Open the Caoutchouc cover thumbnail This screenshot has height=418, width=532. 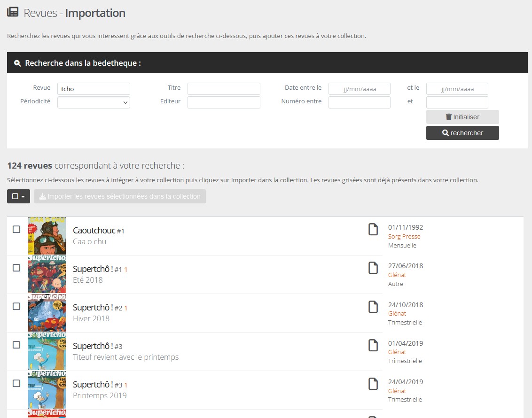point(47,236)
